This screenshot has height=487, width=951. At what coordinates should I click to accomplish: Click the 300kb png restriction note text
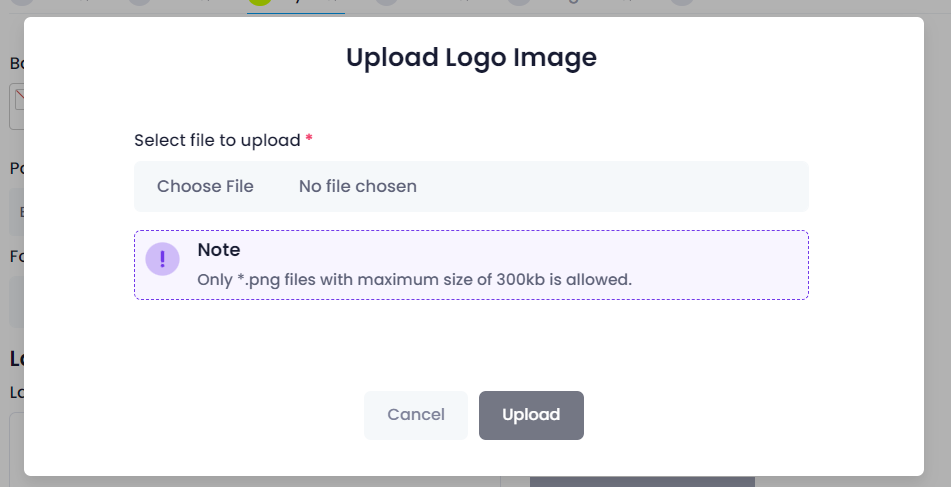click(x=414, y=280)
